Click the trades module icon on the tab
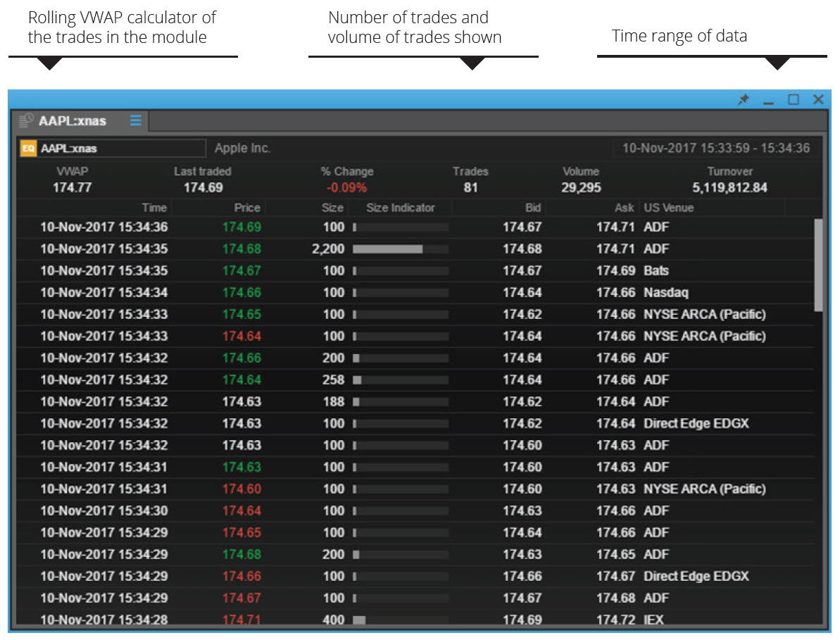This screenshot has width=840, height=640. coord(27,120)
